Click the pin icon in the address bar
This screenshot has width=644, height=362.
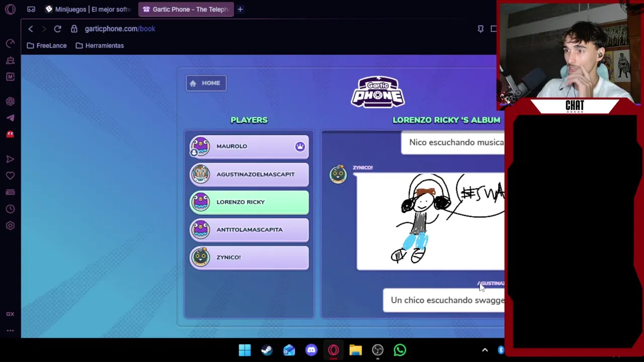coord(480,29)
